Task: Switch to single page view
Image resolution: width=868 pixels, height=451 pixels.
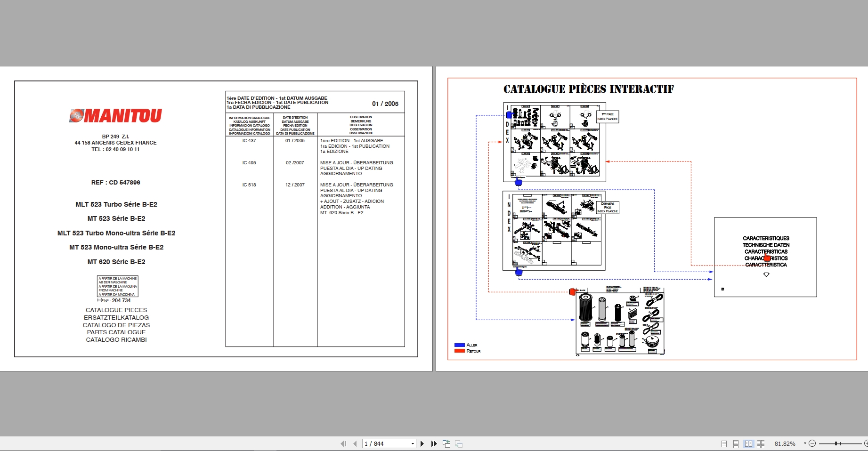Action: point(724,443)
